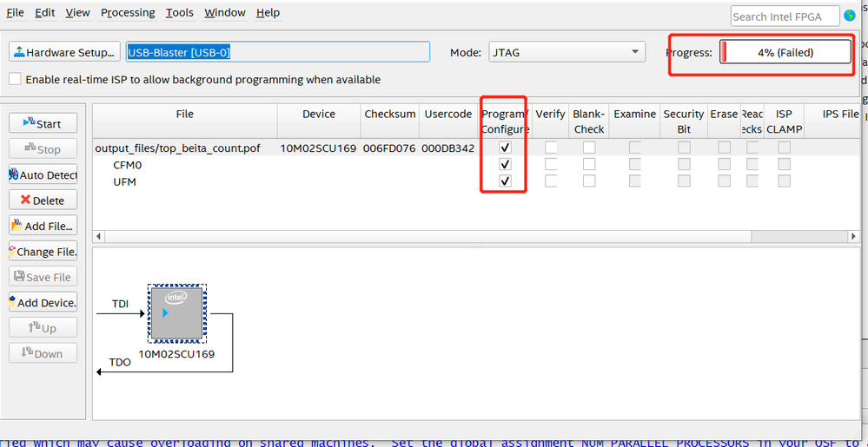This screenshot has height=447, width=868.
Task: Click the File column header
Action: (x=185, y=121)
